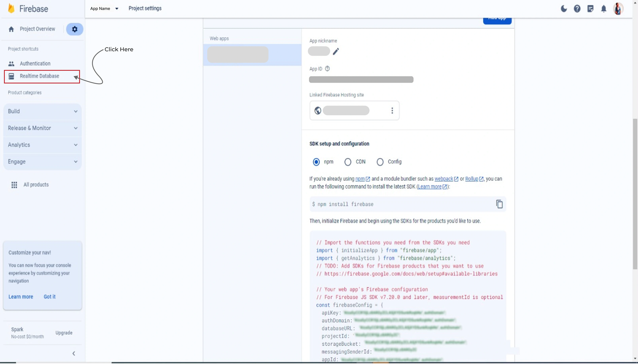Select the CDN radio button

coord(348,162)
